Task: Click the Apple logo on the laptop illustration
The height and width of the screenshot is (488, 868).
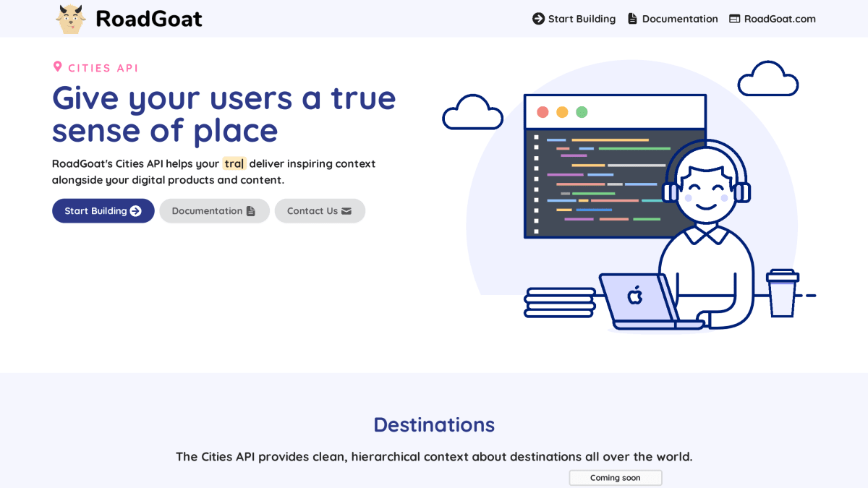Action: click(635, 295)
